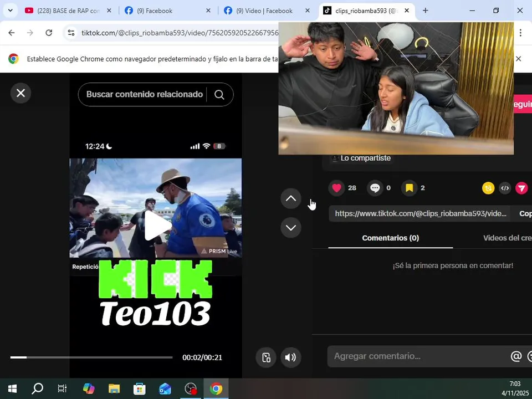Click the Lo compartiste label

pos(365,158)
